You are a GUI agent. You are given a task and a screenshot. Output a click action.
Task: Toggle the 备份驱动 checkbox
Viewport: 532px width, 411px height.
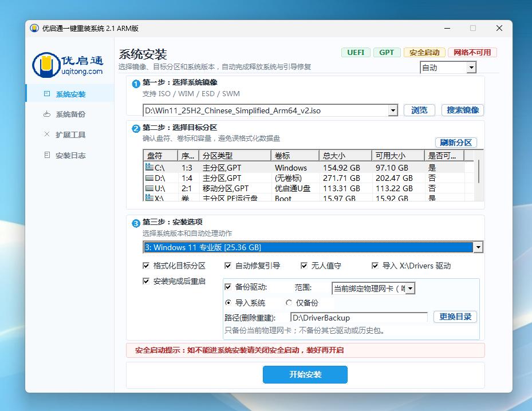click(228, 287)
